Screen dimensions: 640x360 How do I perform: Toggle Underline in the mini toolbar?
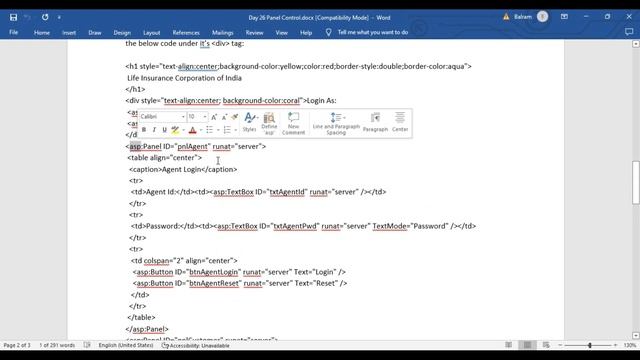click(164, 130)
